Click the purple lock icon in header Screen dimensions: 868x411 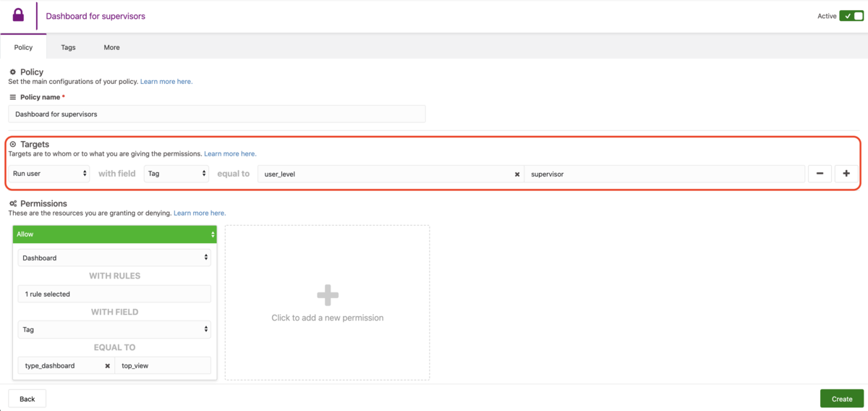pos(18,15)
